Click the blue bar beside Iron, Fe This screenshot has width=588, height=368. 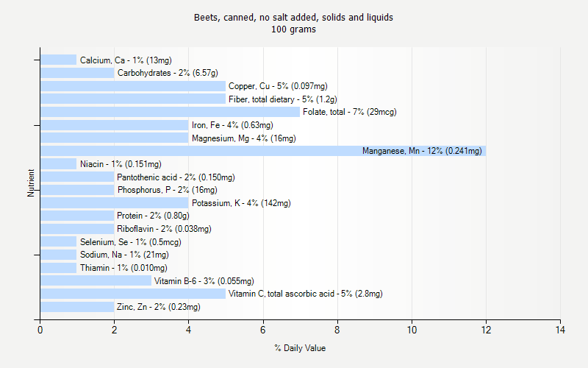pyautogui.click(x=115, y=125)
